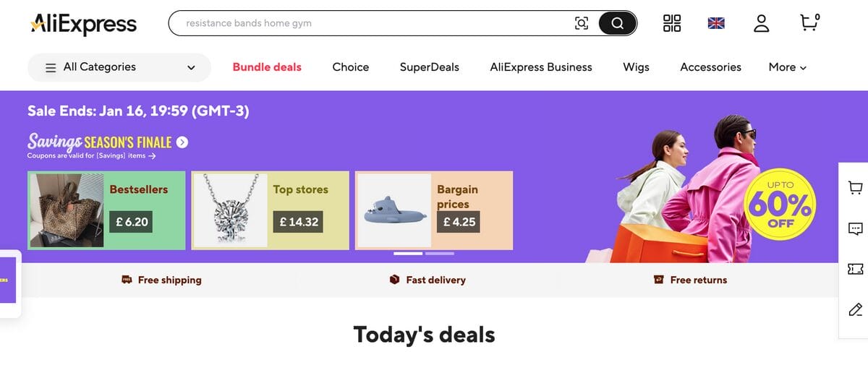Click the sidebar coupon ticket icon
The image size is (868, 365).
tap(855, 269)
